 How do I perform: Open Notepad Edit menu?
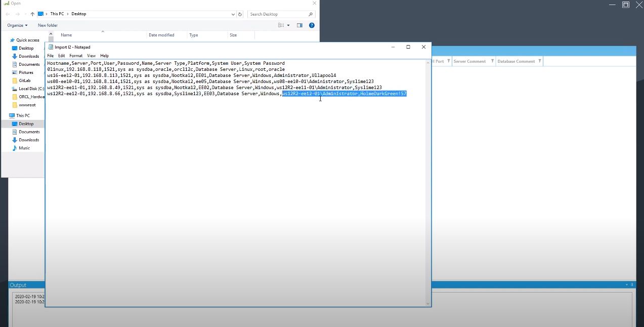pos(61,56)
